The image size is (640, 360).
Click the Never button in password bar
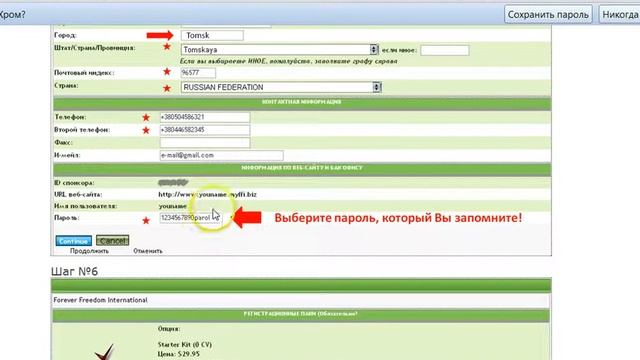pyautogui.click(x=620, y=15)
